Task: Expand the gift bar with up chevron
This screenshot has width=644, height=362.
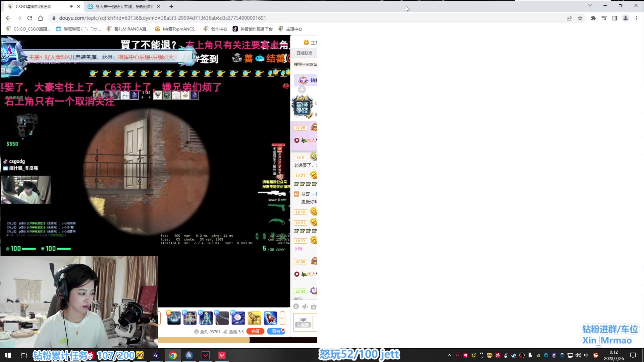Action: [282, 318]
